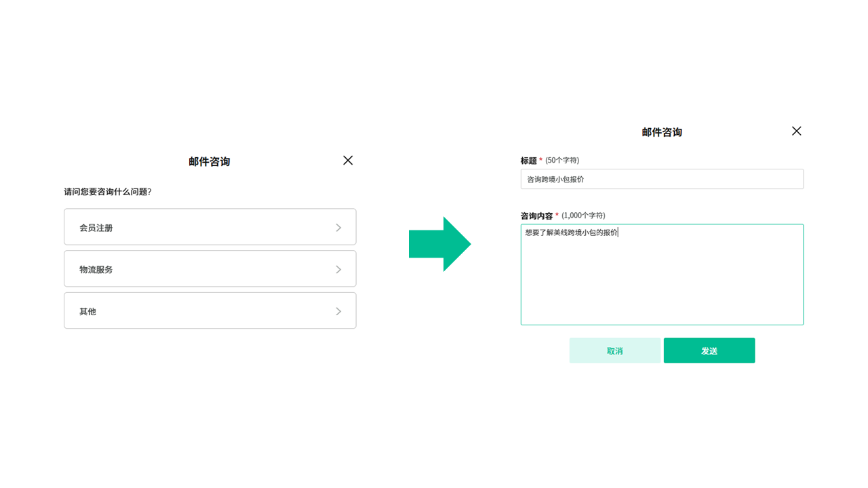The height and width of the screenshot is (488, 868).
Task: Click the large green transition arrow
Action: pyautogui.click(x=440, y=244)
